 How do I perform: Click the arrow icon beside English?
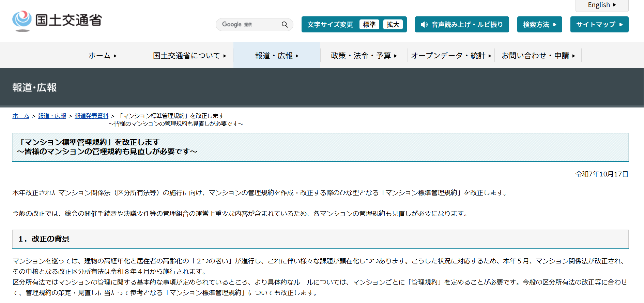(x=614, y=5)
